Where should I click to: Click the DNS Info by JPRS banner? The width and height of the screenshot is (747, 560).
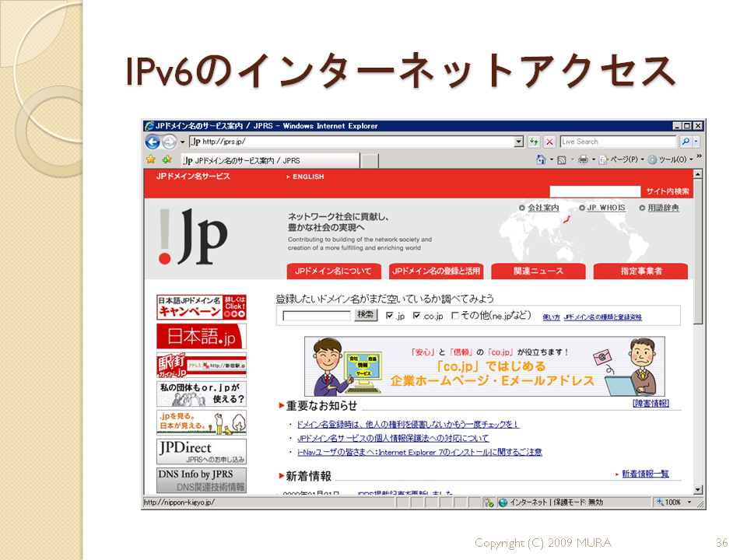click(x=202, y=480)
